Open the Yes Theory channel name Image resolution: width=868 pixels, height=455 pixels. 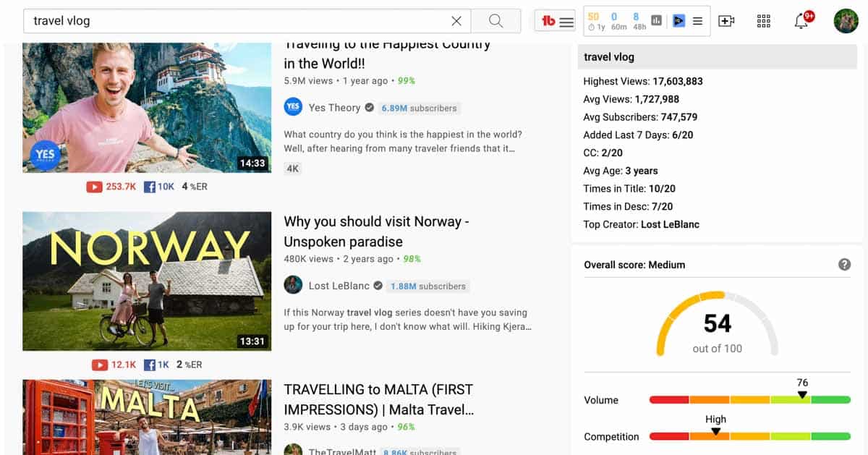point(334,108)
